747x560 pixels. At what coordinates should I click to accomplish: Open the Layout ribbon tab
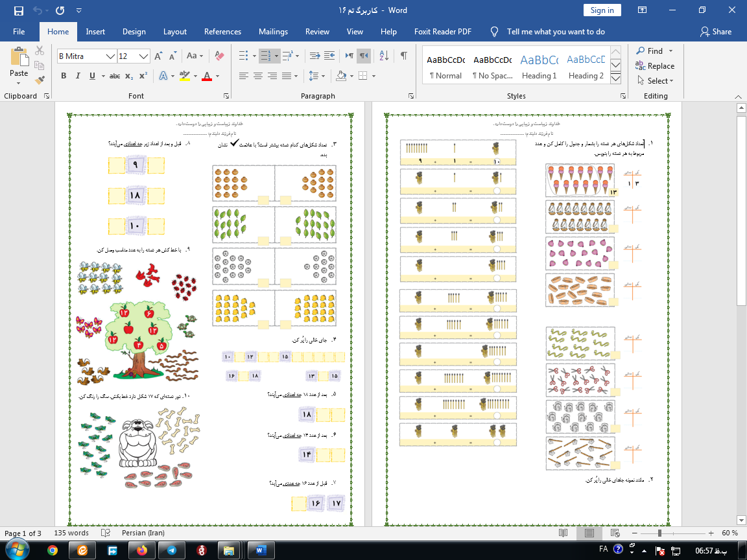[x=174, y=32]
